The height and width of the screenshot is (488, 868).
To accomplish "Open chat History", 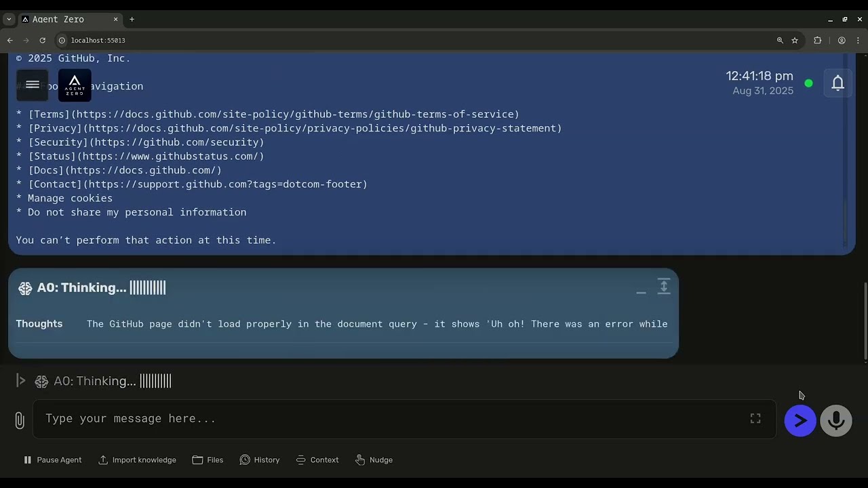I will point(260,460).
